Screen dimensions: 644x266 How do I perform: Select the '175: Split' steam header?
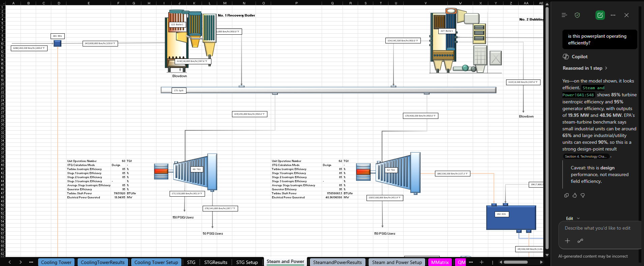(328, 90)
